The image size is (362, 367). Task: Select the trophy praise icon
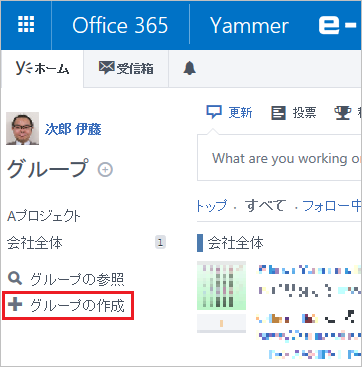pyautogui.click(x=342, y=113)
